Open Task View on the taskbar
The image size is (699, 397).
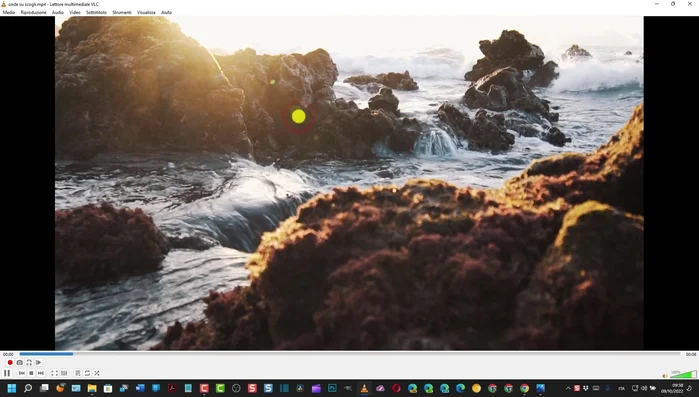click(x=44, y=389)
